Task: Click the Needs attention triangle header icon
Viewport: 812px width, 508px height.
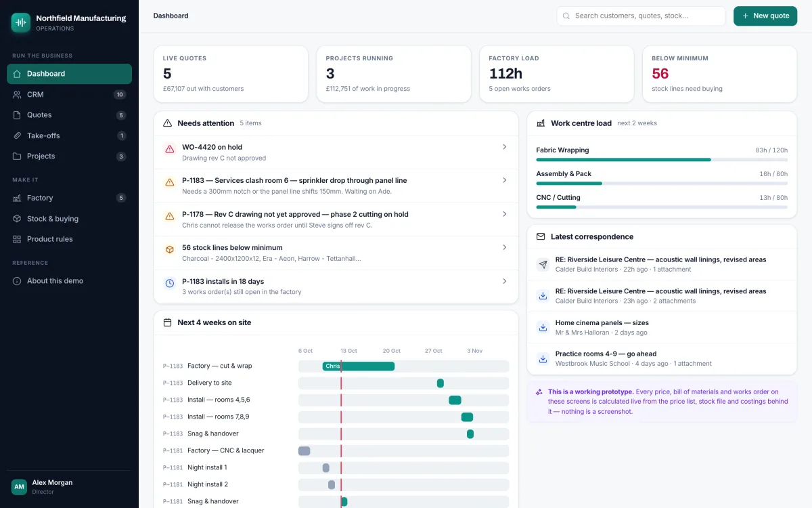Action: 167,123
